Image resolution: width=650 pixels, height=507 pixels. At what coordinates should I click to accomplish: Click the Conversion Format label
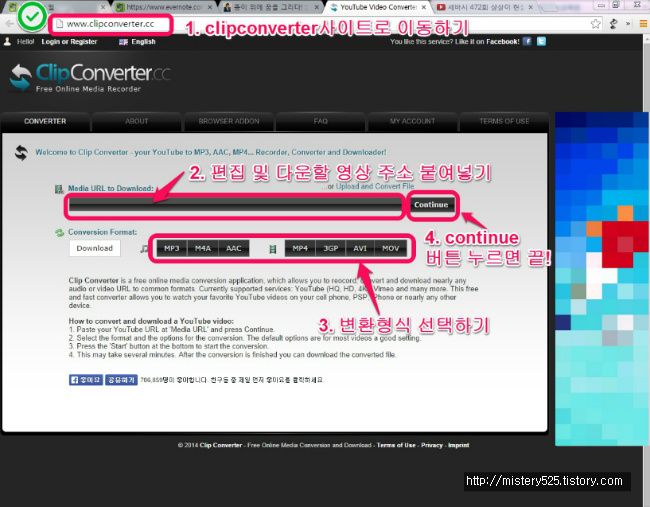[x=102, y=232]
